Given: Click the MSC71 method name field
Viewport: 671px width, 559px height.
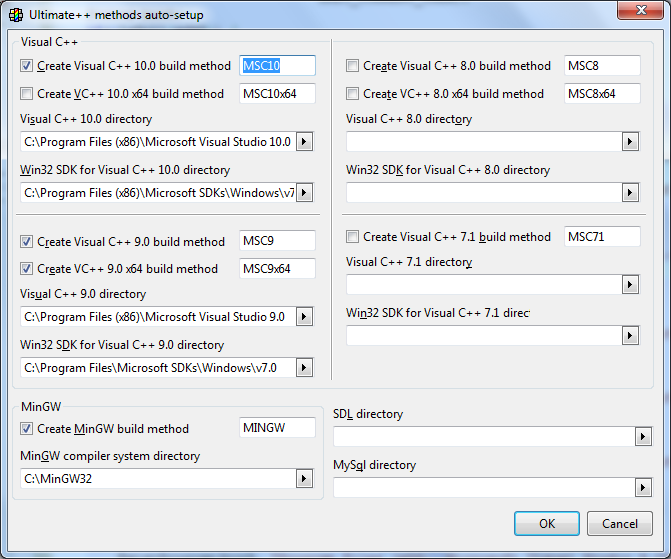Looking at the screenshot, I should tap(602, 237).
